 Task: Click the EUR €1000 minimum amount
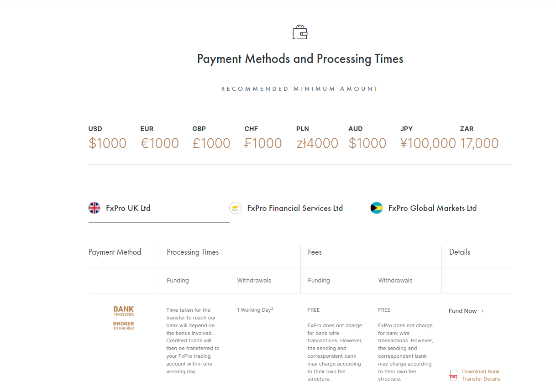pyautogui.click(x=159, y=143)
